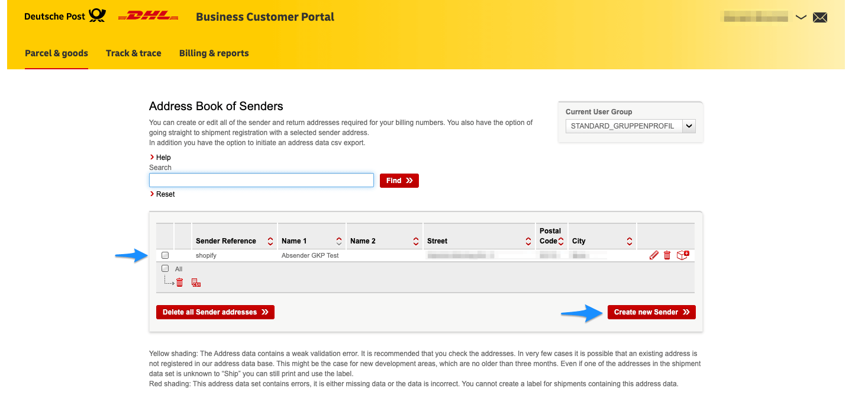Click the 'Sender Reference' column header text

coord(226,241)
